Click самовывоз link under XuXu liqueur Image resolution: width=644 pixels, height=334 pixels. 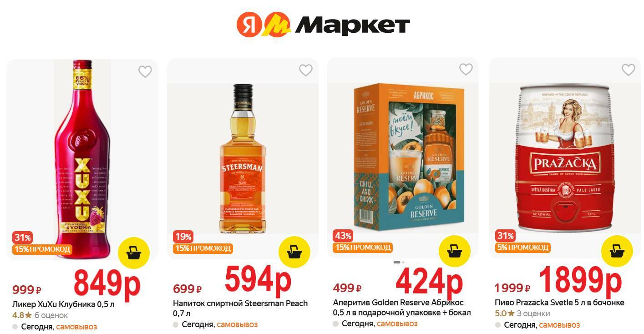click(x=76, y=327)
